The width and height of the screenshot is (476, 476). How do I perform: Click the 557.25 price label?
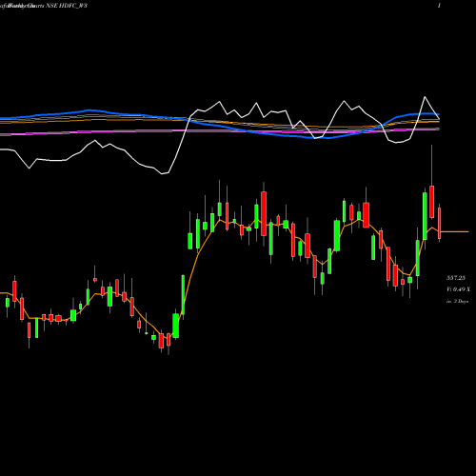pyautogui.click(x=456, y=278)
